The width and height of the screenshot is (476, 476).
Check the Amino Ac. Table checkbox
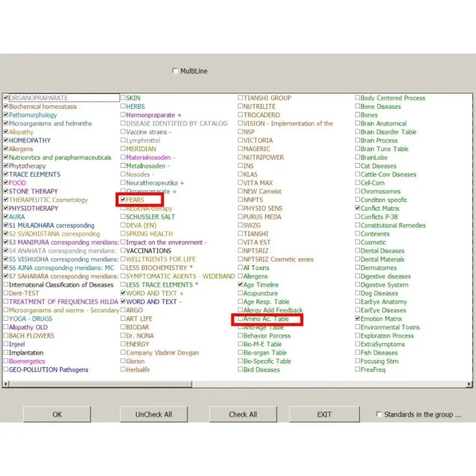coord(240,319)
